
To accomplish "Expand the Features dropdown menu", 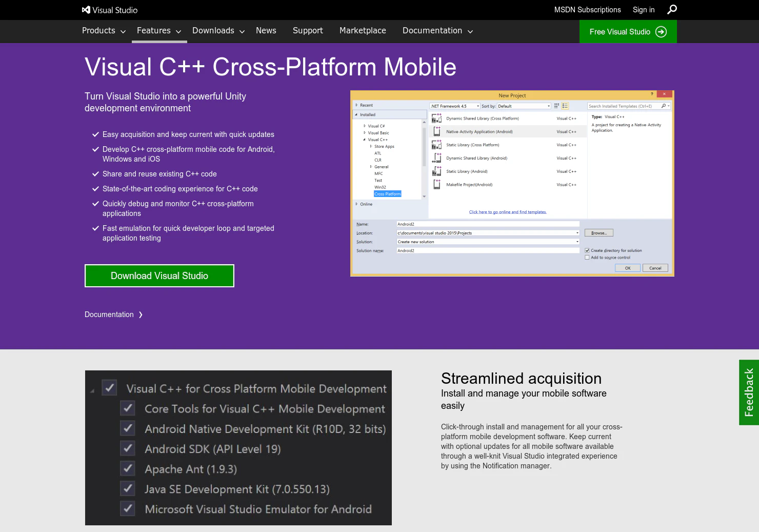I will 159,31.
